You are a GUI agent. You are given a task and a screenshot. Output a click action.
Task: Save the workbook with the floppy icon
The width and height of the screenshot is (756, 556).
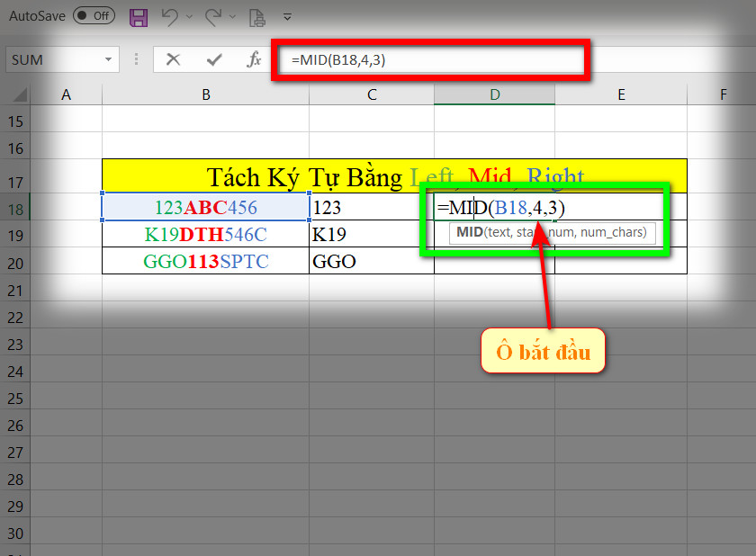[139, 17]
